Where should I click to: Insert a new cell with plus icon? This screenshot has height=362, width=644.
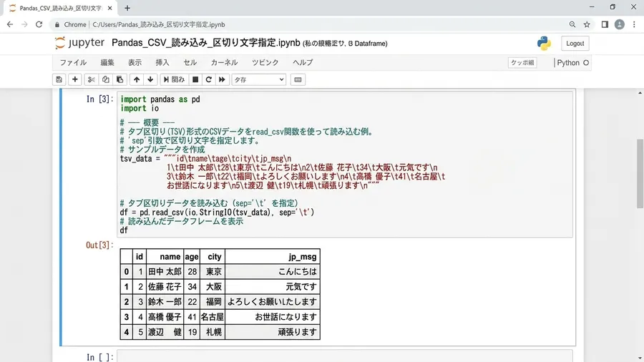pyautogui.click(x=74, y=79)
